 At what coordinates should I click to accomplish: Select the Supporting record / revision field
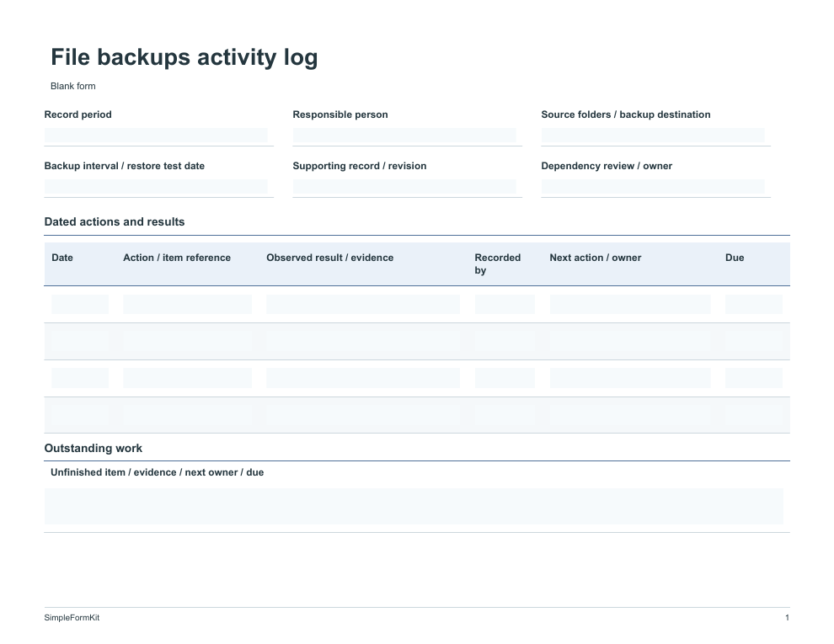click(x=404, y=187)
